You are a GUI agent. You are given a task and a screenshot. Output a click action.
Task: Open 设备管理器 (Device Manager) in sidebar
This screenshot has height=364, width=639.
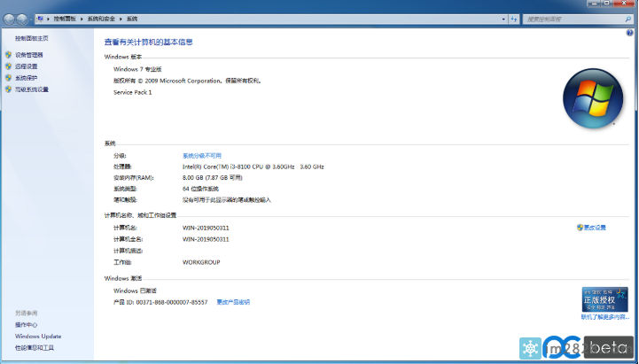point(28,55)
